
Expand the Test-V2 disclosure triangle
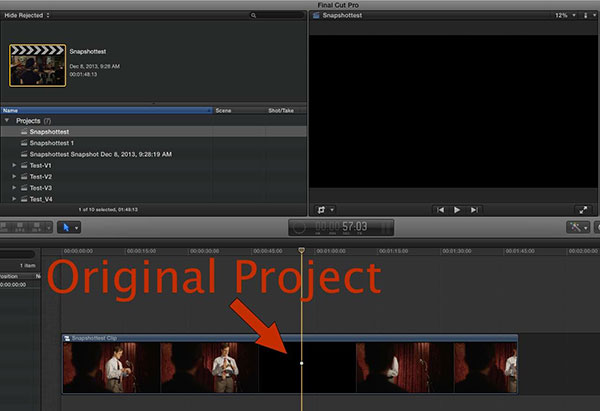click(x=14, y=176)
